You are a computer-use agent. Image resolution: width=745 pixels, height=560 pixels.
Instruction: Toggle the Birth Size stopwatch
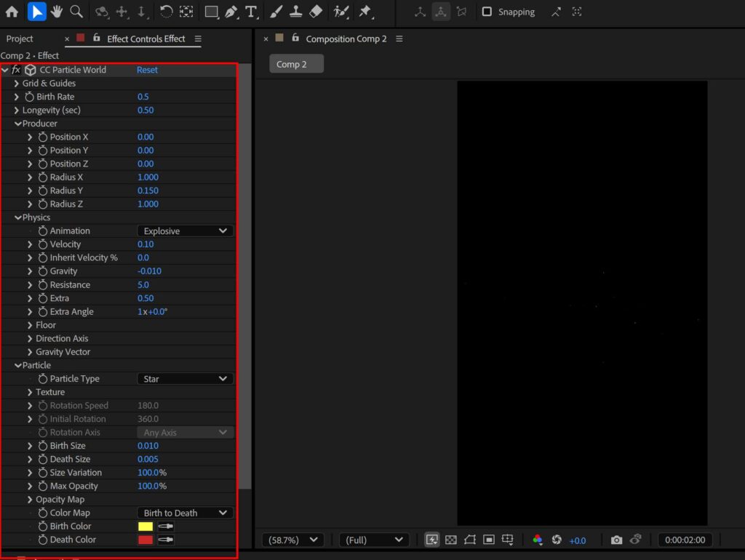click(43, 446)
